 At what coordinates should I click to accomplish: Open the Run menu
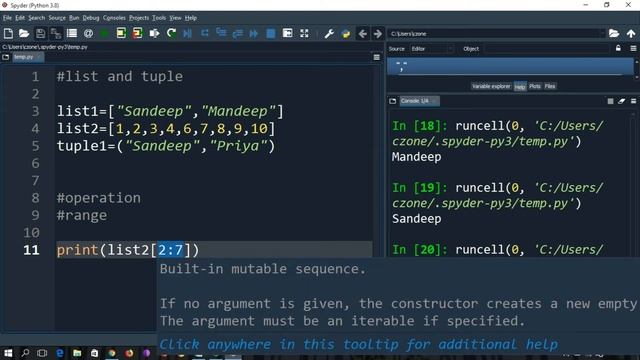pos(74,18)
